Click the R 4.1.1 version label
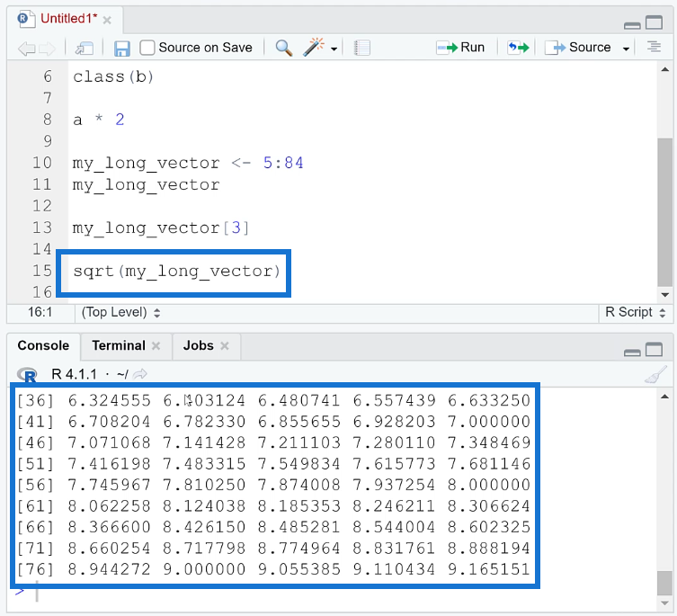This screenshot has width=677, height=616. click(x=74, y=374)
